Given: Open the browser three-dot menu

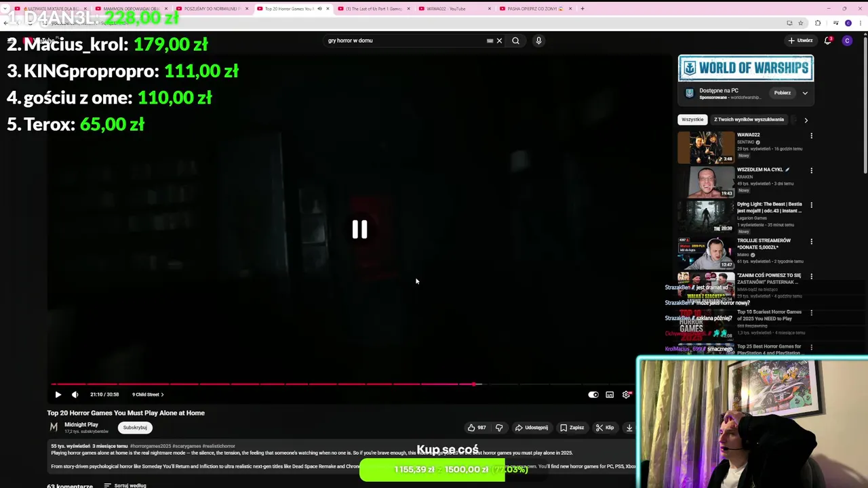Looking at the screenshot, I should tap(859, 23).
